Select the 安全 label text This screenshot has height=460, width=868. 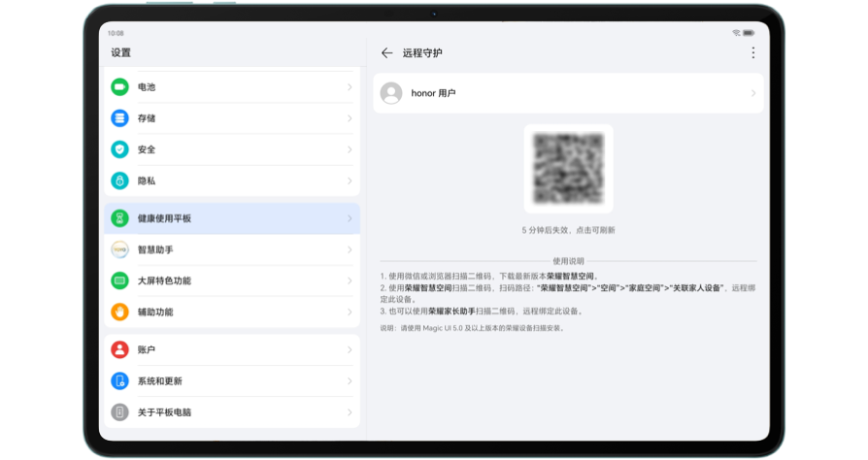(x=147, y=149)
